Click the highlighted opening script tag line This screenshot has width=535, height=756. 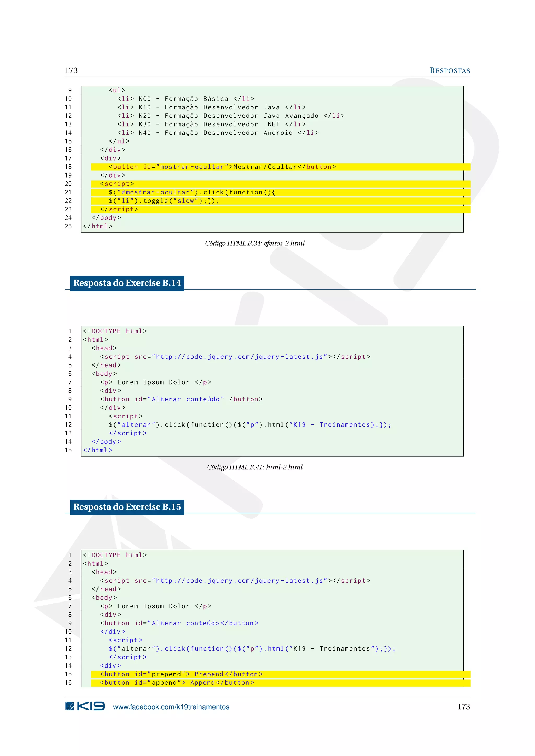117,184
